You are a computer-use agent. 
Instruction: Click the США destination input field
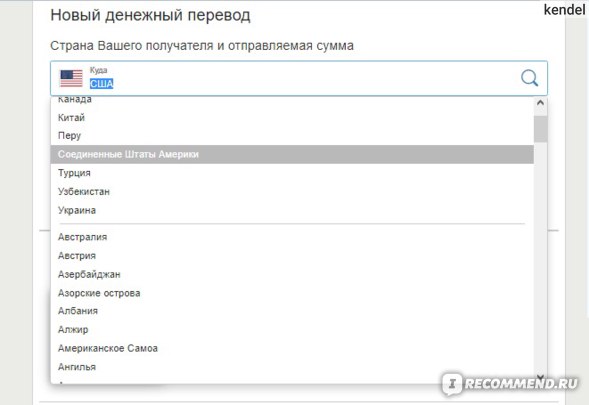(299, 78)
